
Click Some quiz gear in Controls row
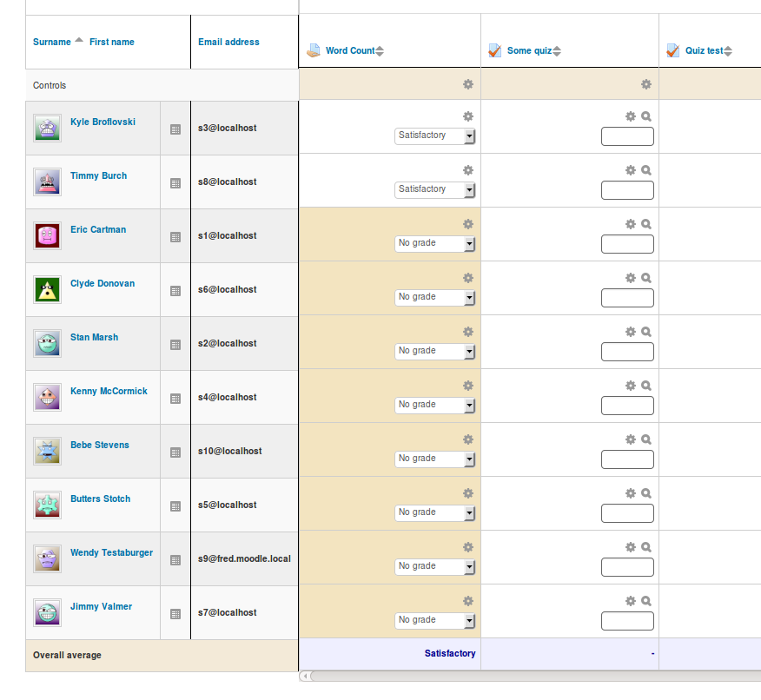[646, 84]
